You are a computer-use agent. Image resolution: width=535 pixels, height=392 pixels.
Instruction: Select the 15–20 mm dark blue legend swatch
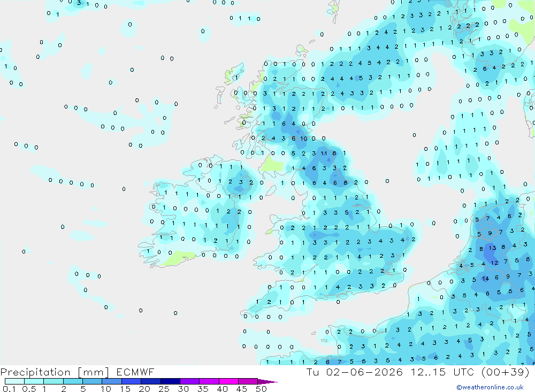click(131, 381)
